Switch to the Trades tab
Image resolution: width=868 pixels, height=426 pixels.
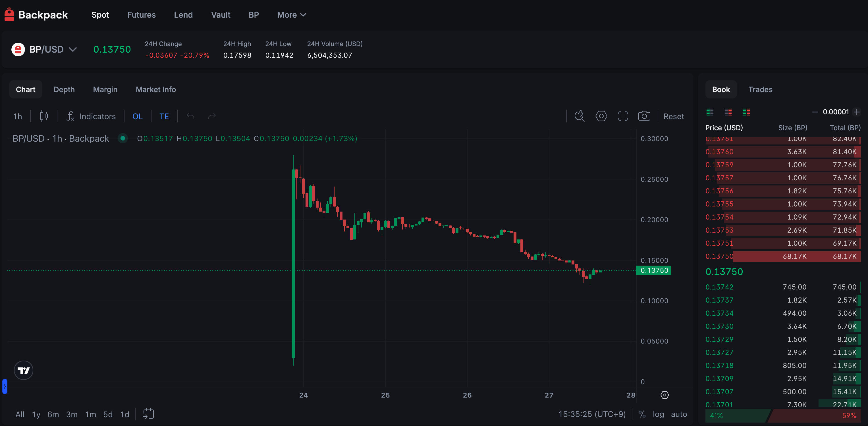pyautogui.click(x=760, y=89)
